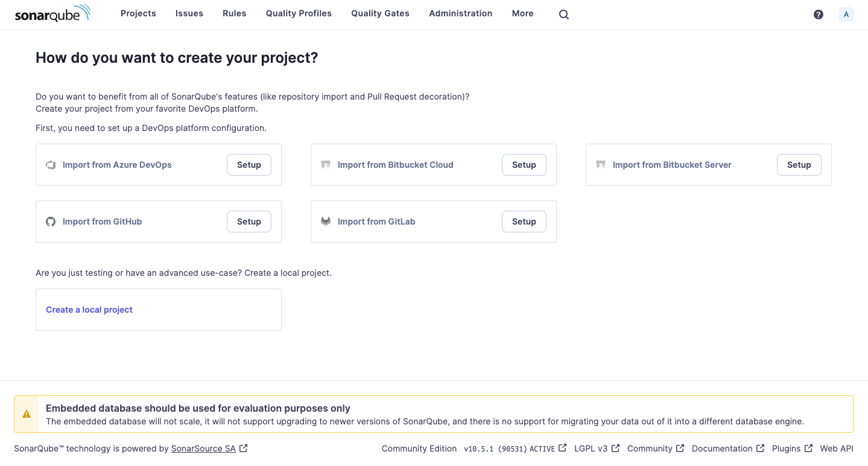
Task: Open help via the question mark icon
Action: pyautogui.click(x=818, y=14)
